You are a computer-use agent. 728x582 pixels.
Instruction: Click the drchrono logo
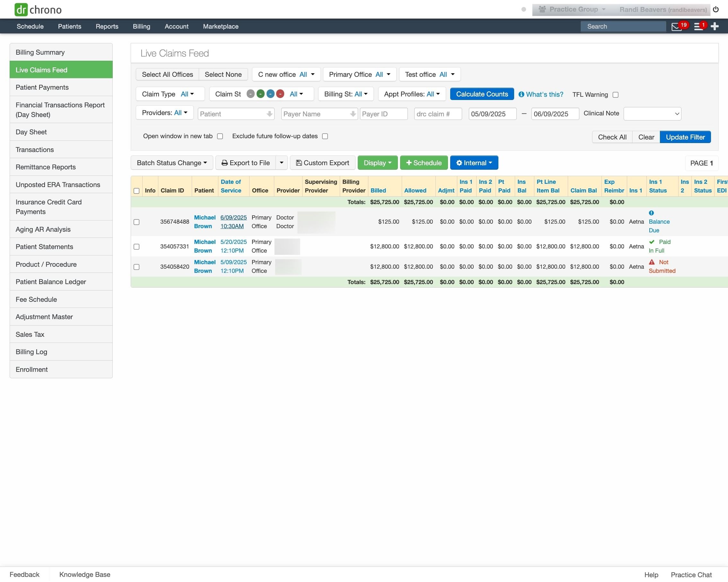click(38, 9)
